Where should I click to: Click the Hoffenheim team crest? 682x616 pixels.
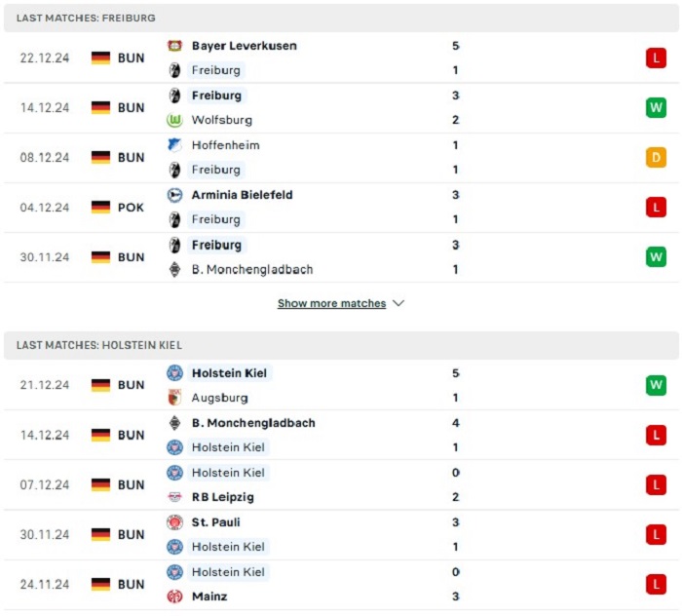[x=174, y=145]
